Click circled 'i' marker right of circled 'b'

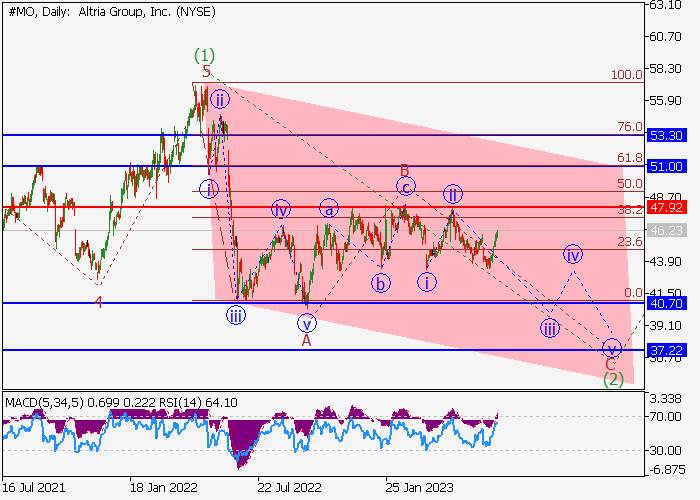(x=427, y=282)
